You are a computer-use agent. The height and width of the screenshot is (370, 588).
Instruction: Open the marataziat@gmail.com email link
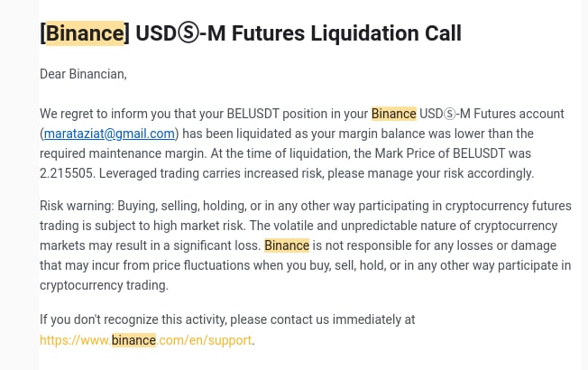pyautogui.click(x=109, y=134)
